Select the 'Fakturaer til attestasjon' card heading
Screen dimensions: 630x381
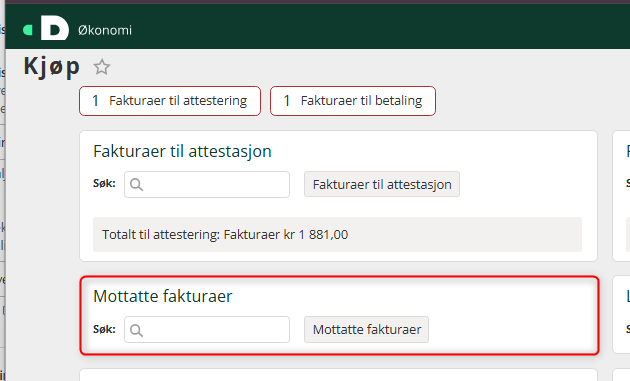pyautogui.click(x=182, y=152)
